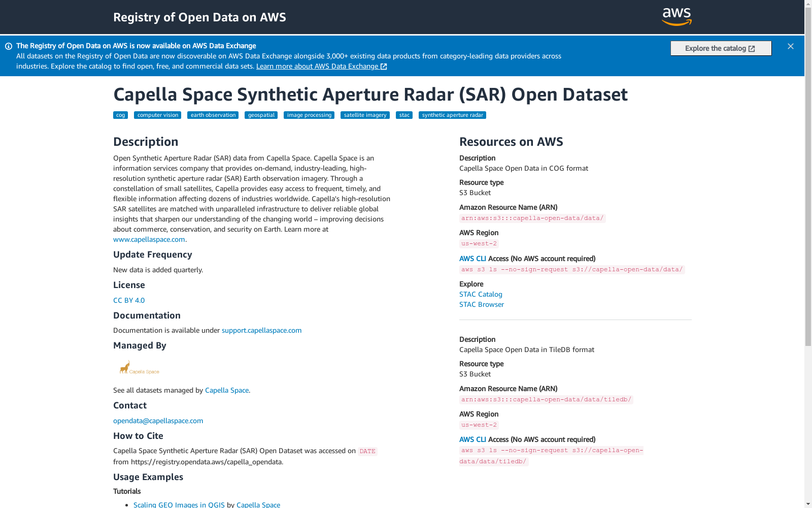Click us-west-2 region under TileDB resource
Viewport: 812px width, 508px height.
(479, 425)
